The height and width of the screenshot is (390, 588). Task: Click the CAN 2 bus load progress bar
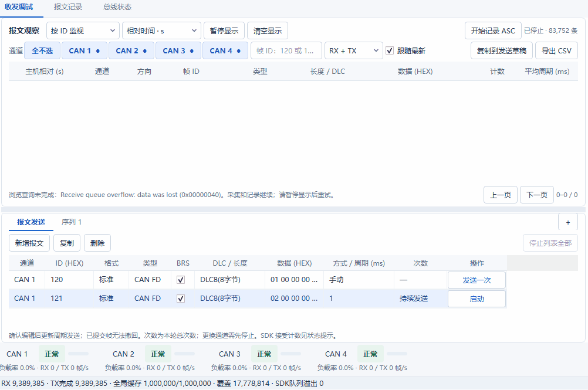point(184,354)
